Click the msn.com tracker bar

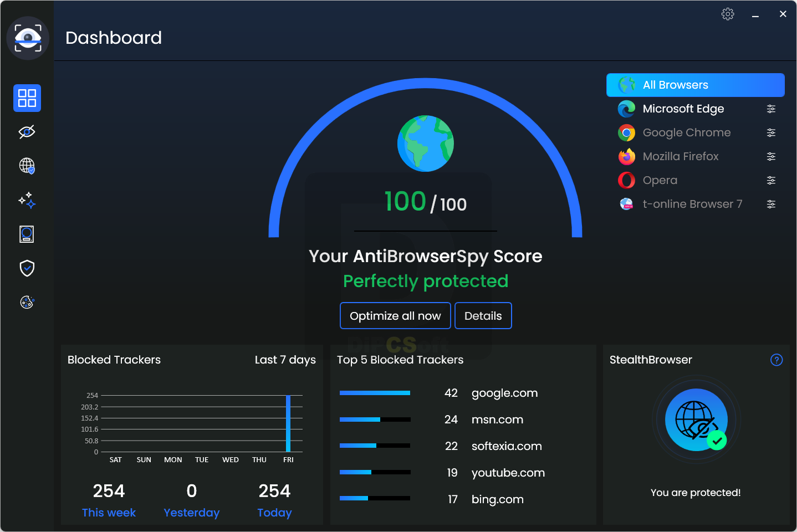coord(375,420)
